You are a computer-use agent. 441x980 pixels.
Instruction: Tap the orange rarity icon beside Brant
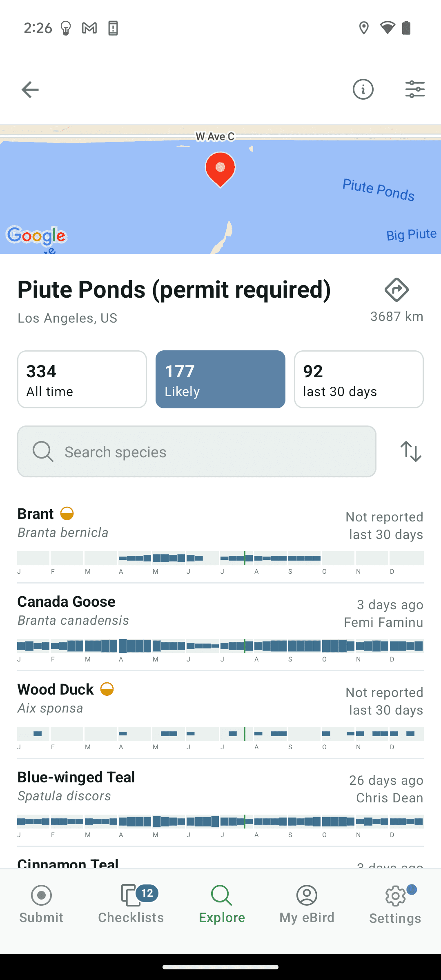(x=67, y=513)
